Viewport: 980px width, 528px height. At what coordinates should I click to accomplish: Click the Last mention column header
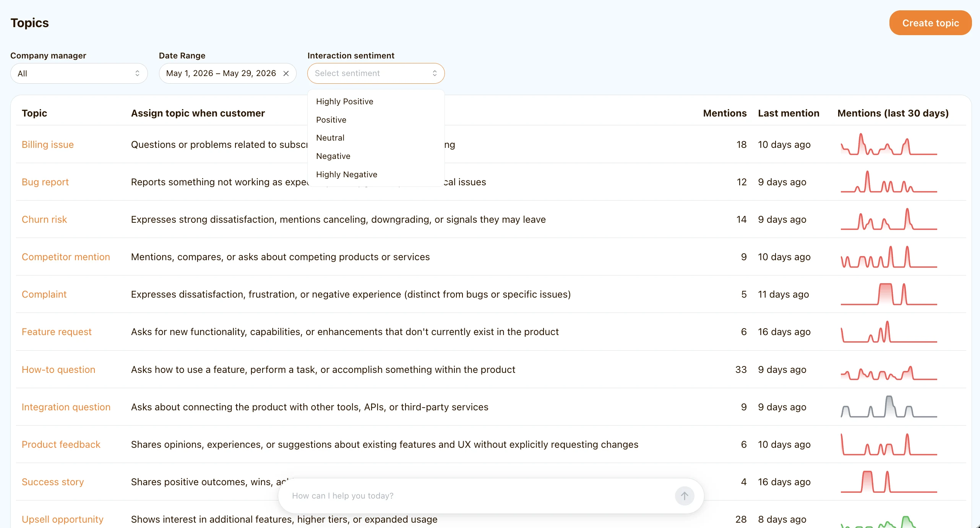click(789, 113)
